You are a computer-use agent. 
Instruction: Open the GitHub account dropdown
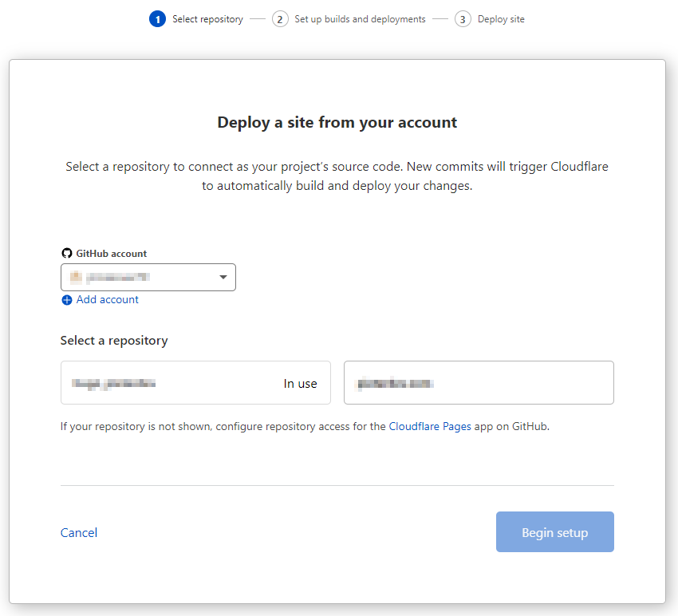tap(148, 278)
